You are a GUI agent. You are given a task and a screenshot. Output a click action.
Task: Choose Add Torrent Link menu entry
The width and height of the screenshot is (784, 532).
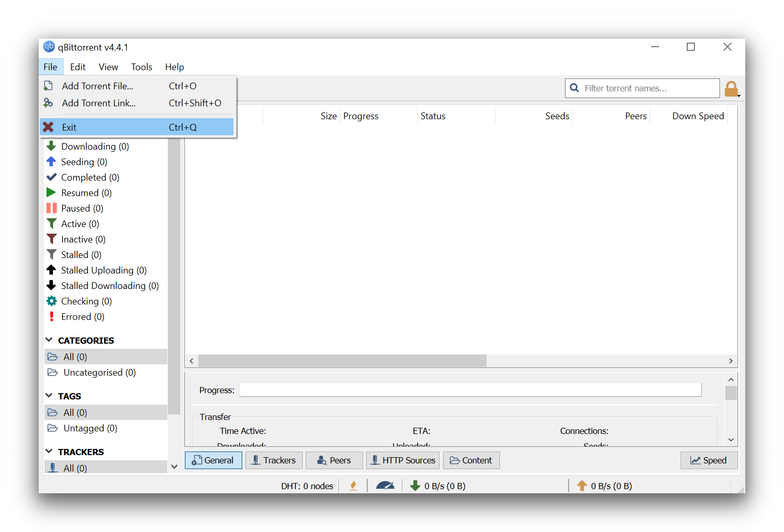point(137,103)
